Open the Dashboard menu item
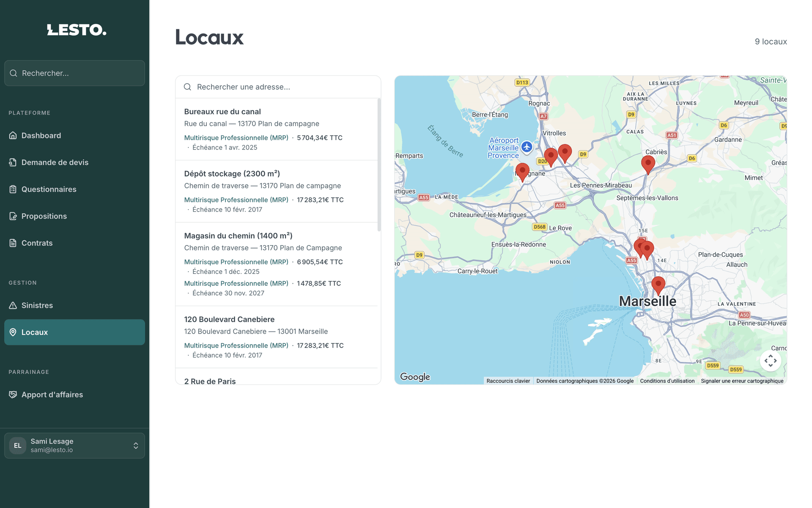Screen dimensions: 812x508 [x=74, y=135]
